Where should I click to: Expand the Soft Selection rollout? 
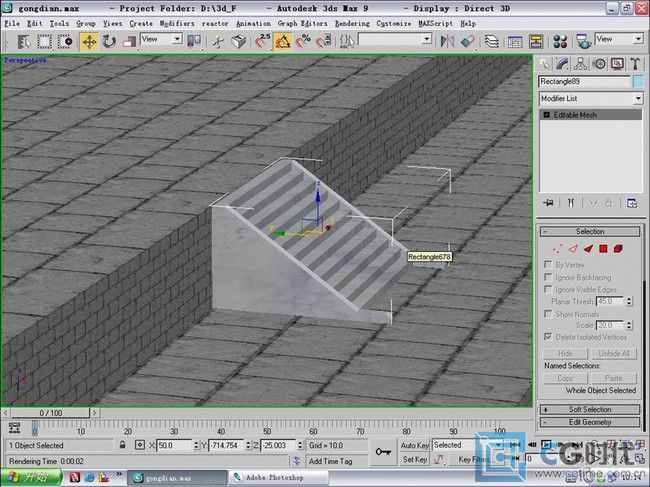(590, 409)
